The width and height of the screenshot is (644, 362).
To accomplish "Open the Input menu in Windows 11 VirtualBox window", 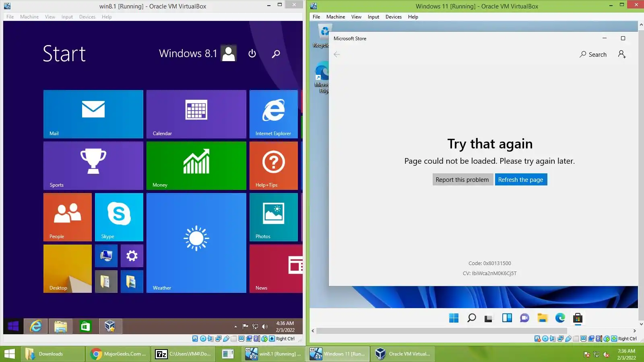I will (374, 17).
